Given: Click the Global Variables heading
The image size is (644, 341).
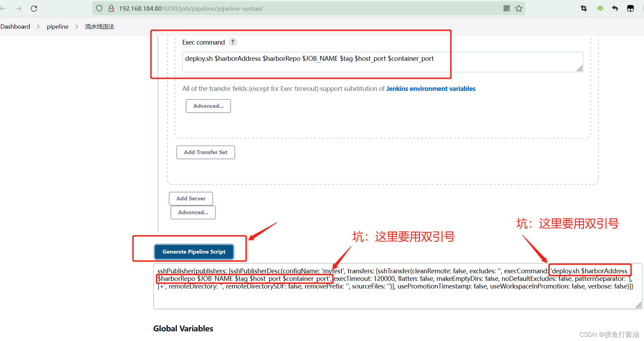Looking at the screenshot, I should [x=183, y=329].
